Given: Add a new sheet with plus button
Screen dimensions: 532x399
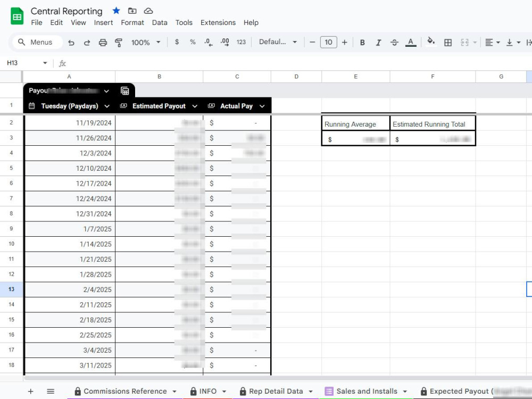Looking at the screenshot, I should pos(30,391).
